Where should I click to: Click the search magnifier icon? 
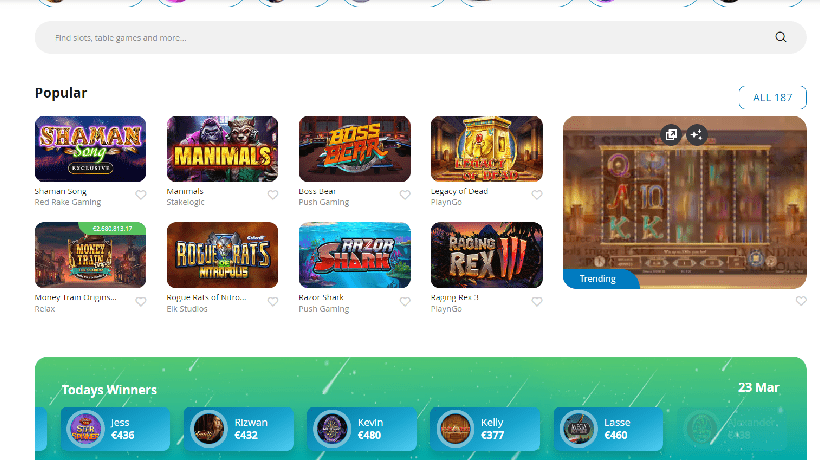point(781,37)
